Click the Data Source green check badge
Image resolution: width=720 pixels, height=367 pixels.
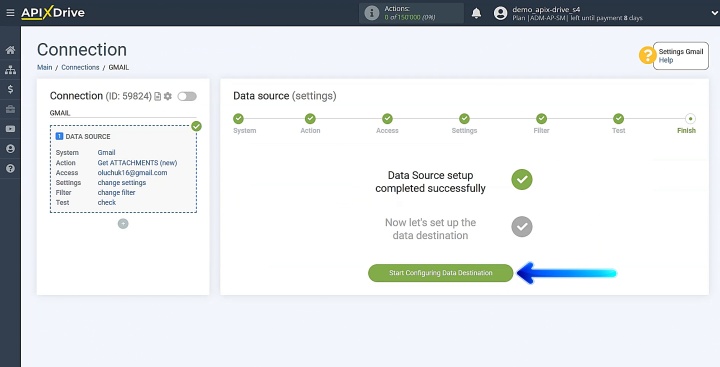197,126
